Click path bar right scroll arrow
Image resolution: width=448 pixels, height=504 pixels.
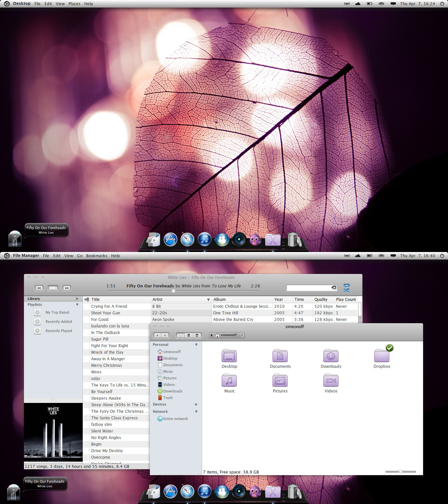(x=243, y=335)
